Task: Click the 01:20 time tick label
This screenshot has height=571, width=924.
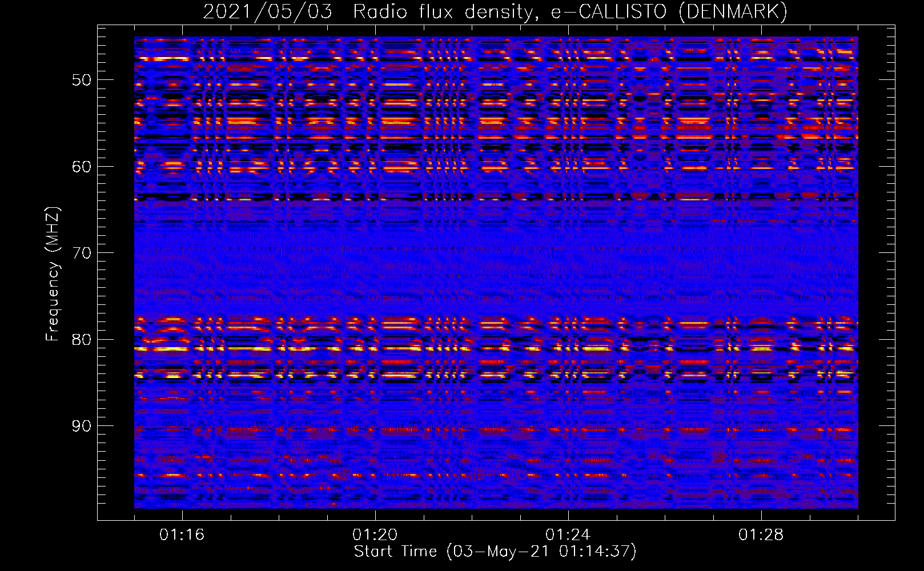Action: [375, 534]
